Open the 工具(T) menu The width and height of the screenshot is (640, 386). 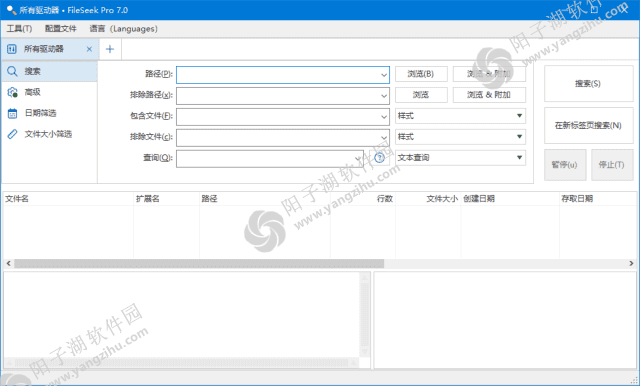pyautogui.click(x=19, y=29)
